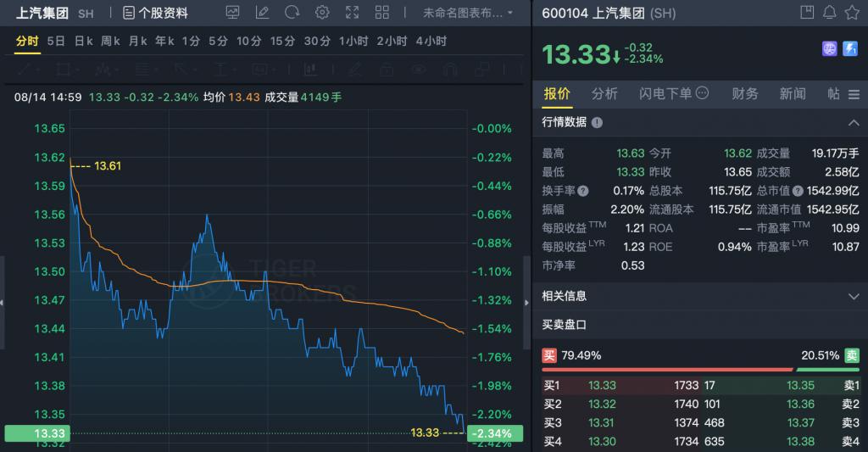
Task: Open the 帖 posts tab
Action: click(x=834, y=93)
